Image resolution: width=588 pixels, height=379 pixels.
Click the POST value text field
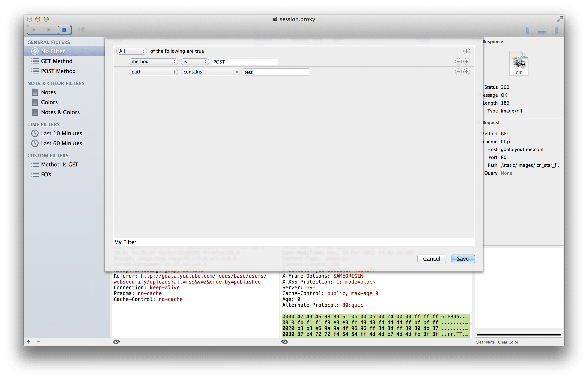click(245, 61)
